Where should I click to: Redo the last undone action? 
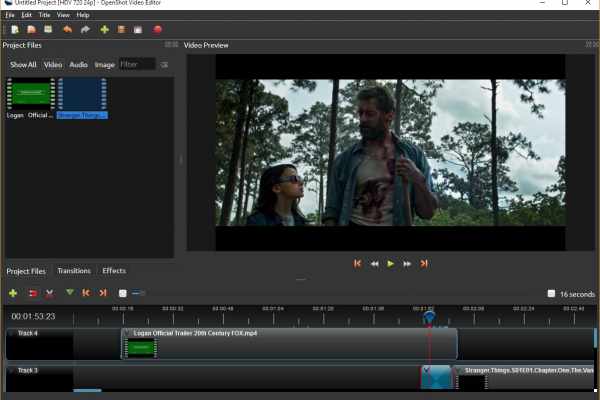pyautogui.click(x=85, y=29)
